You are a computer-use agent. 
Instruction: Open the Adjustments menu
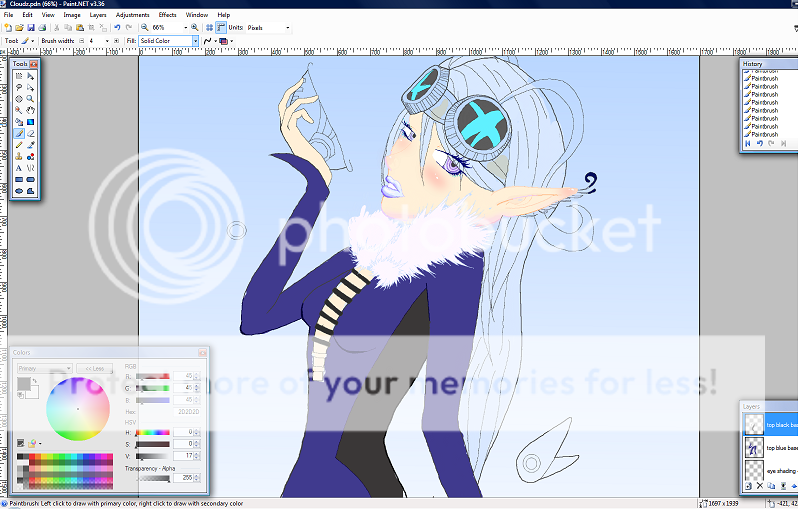[x=132, y=15]
